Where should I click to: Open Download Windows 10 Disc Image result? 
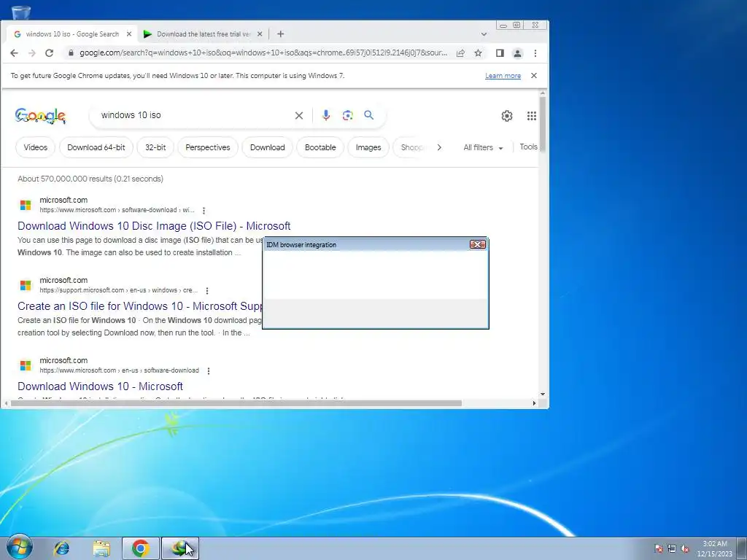(x=154, y=226)
